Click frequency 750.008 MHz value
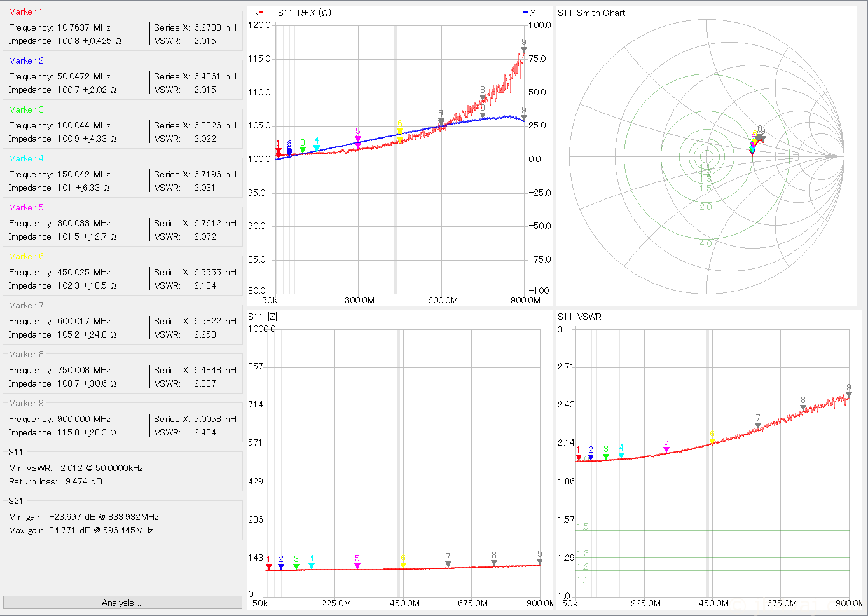This screenshot has width=868, height=616. pos(84,370)
